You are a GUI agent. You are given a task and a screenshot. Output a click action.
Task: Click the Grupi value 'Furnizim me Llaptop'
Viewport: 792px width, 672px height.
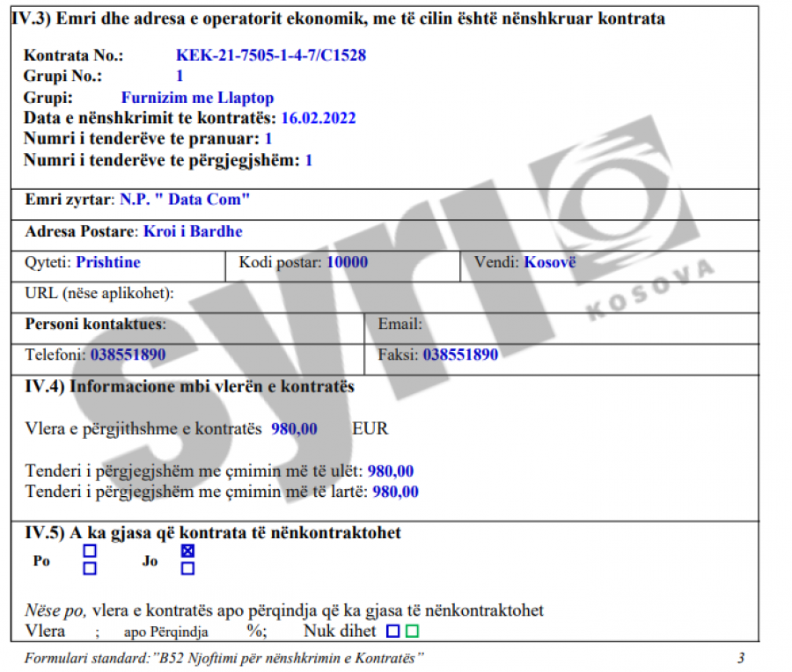197,97
